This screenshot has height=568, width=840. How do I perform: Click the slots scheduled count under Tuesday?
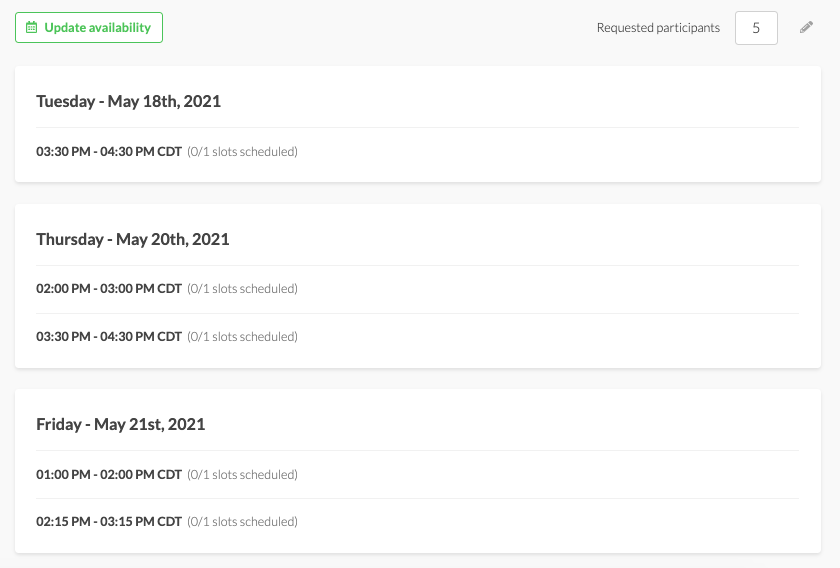(243, 152)
